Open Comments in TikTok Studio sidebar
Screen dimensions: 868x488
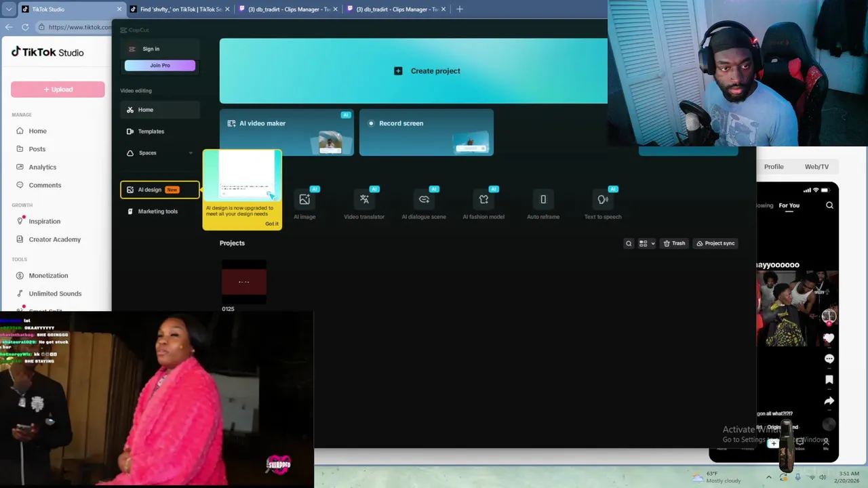tap(45, 185)
